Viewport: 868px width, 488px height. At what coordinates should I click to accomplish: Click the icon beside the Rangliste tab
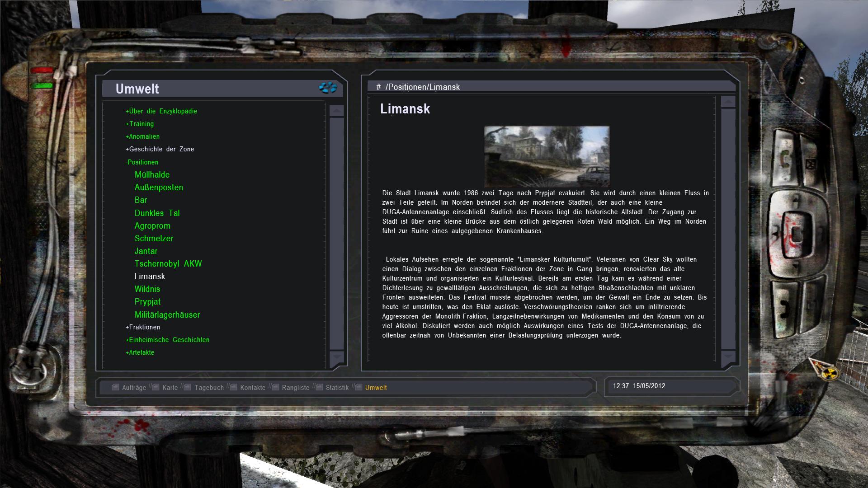[x=275, y=387]
